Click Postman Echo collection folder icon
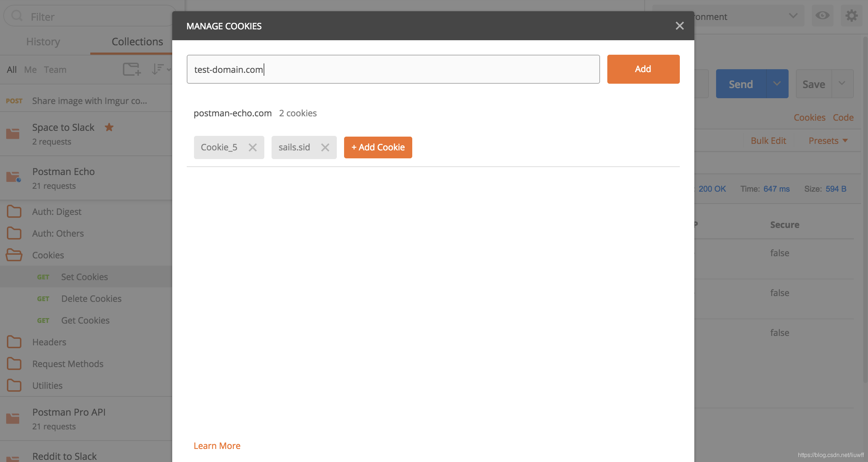Image resolution: width=868 pixels, height=462 pixels. (13, 177)
